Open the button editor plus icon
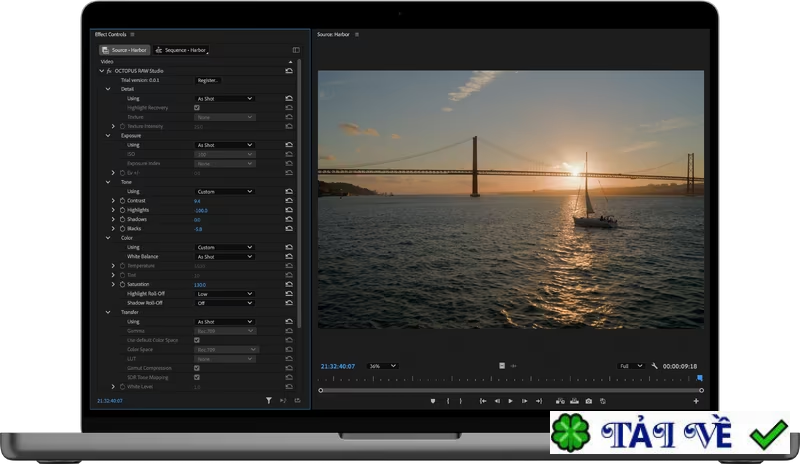 click(696, 401)
